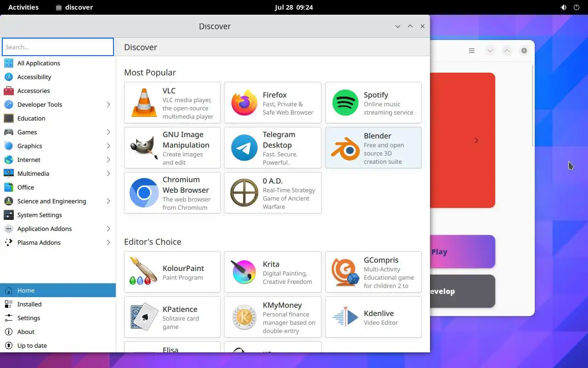Expand the Application Addons arrow
Screen dimensions: 588x368
108,229
